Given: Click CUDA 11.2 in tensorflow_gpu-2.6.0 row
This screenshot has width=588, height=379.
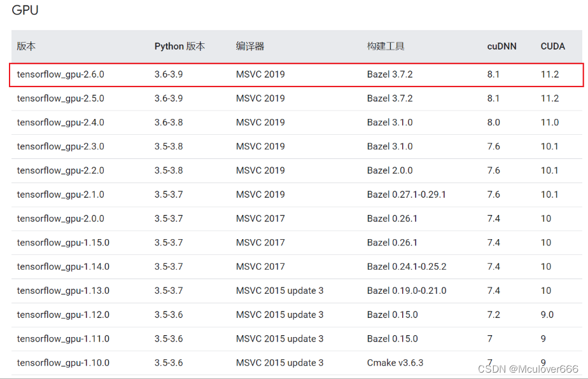Looking at the screenshot, I should coord(550,74).
